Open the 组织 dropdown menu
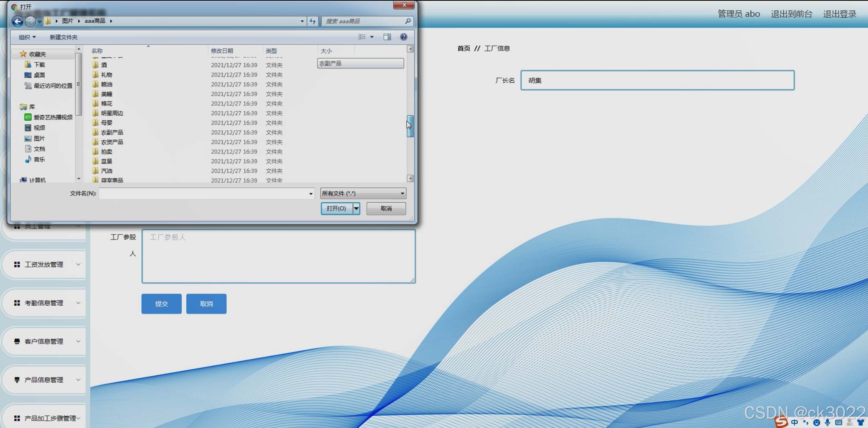This screenshot has width=868, height=428. [x=27, y=37]
